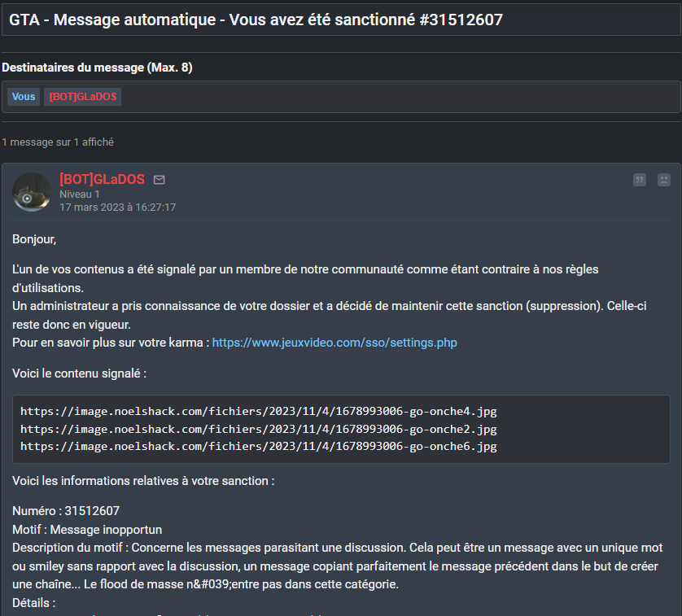Open the [BOT]GLaDOS avatar picture
Image resolution: width=682 pixels, height=616 pixels.
click(x=32, y=193)
